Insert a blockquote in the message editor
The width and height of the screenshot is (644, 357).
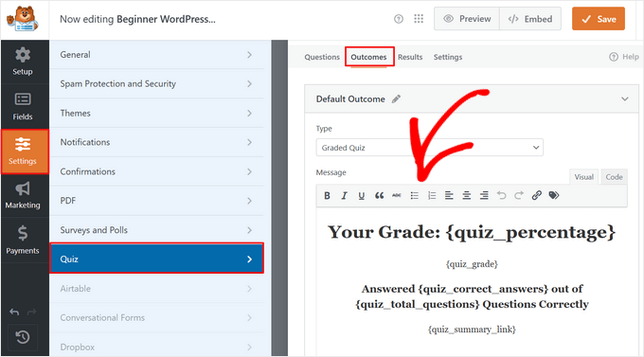pyautogui.click(x=379, y=196)
